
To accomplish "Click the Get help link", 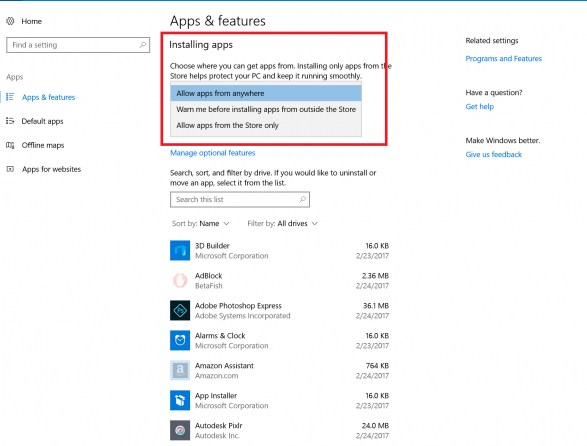I will [480, 106].
